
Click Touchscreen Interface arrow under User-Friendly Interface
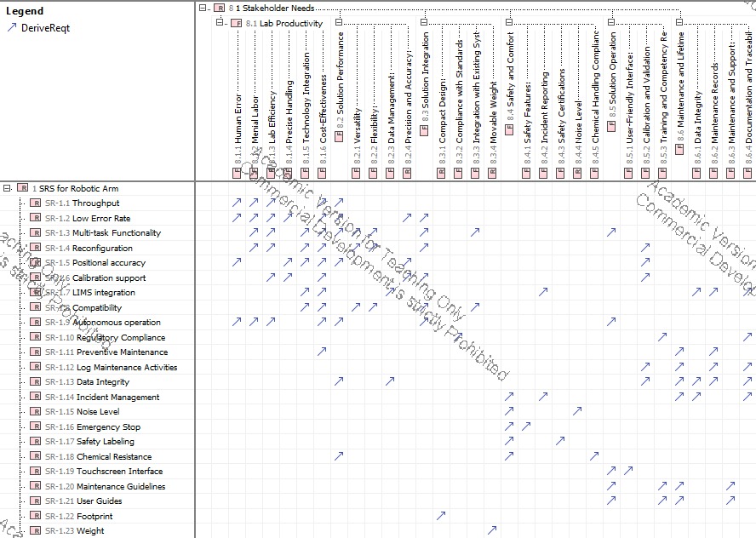(x=627, y=471)
